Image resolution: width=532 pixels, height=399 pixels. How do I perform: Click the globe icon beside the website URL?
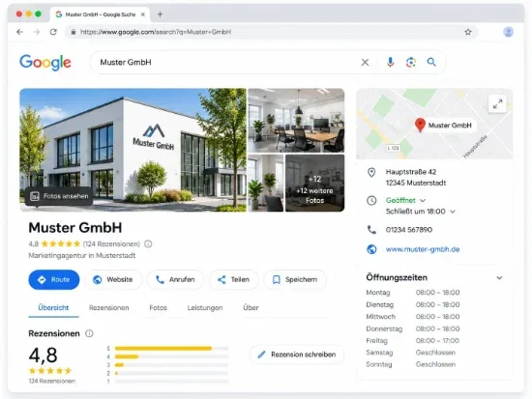coord(371,249)
